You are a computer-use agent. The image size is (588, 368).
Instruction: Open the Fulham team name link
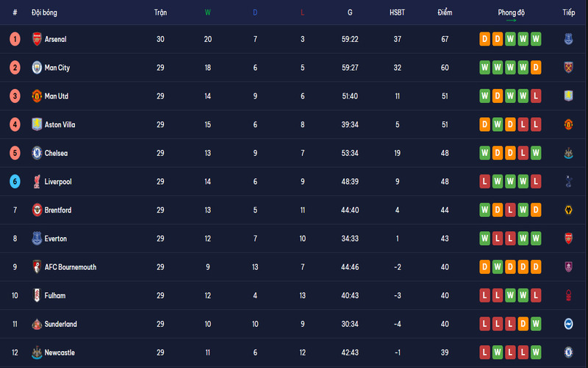(55, 296)
